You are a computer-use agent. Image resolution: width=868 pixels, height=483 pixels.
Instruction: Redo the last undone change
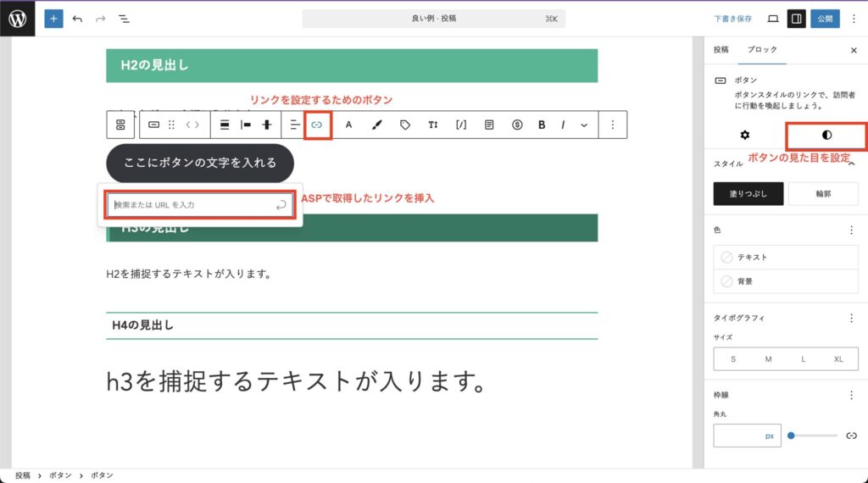tap(100, 19)
